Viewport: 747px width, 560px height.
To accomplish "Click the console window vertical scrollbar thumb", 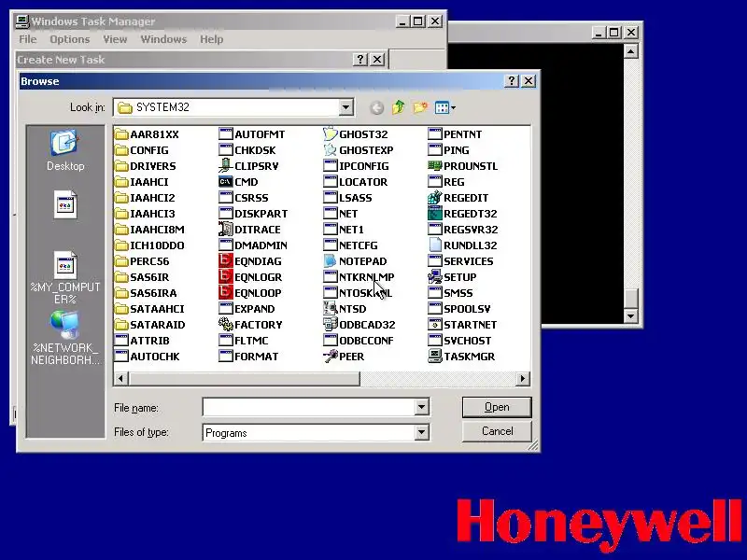I will pyautogui.click(x=631, y=299).
